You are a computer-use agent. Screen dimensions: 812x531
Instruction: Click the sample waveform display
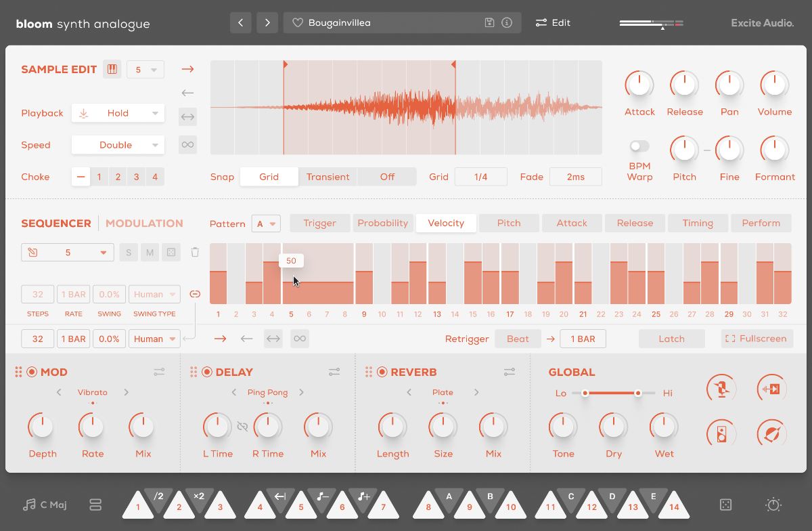click(x=406, y=107)
